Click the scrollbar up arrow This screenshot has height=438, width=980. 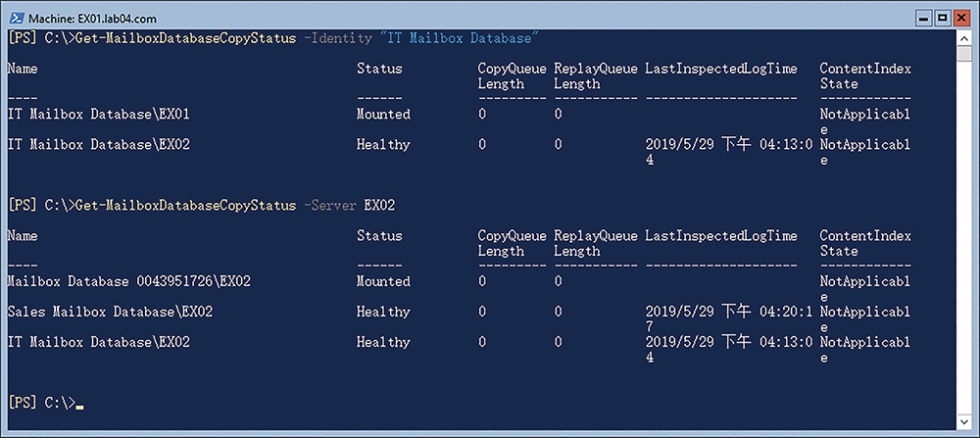963,37
